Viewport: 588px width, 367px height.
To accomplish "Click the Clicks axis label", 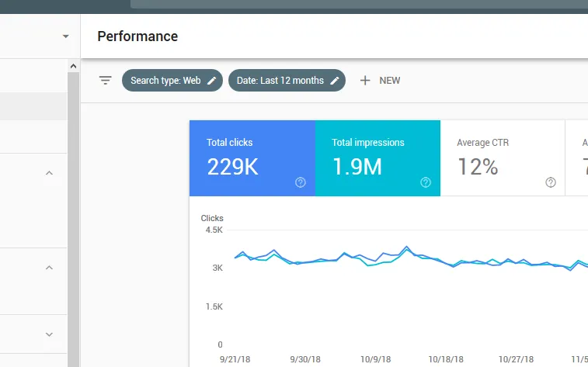I will coord(212,218).
